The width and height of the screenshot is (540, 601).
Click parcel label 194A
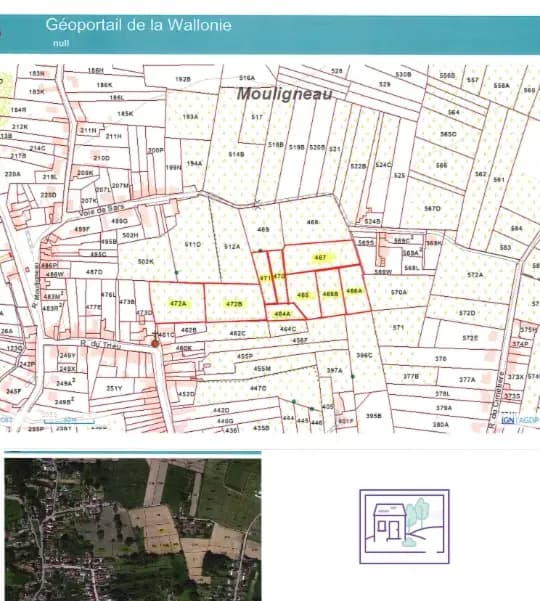click(194, 163)
